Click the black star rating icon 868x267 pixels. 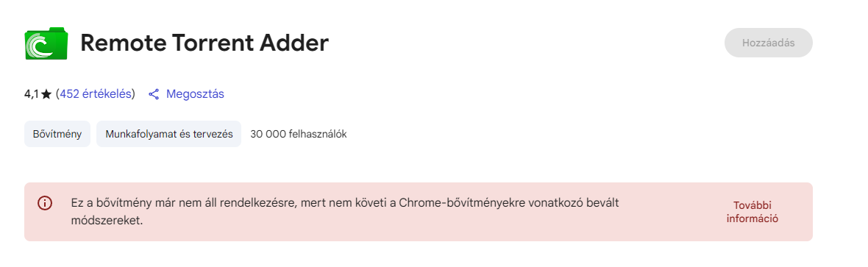pos(46,94)
